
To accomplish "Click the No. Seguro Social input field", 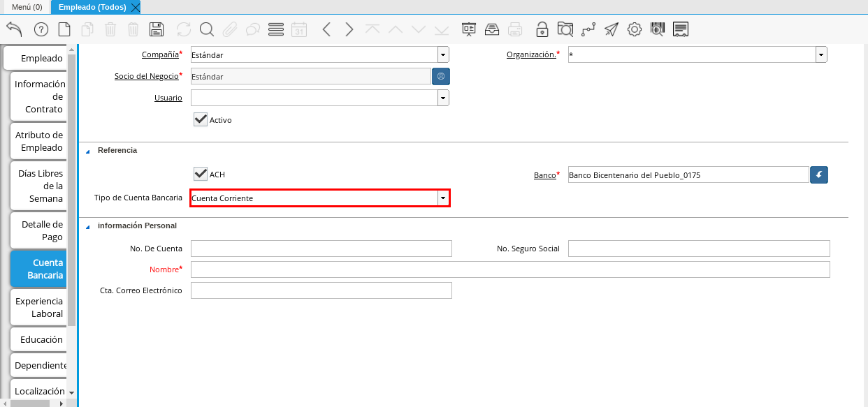I will 699,249.
